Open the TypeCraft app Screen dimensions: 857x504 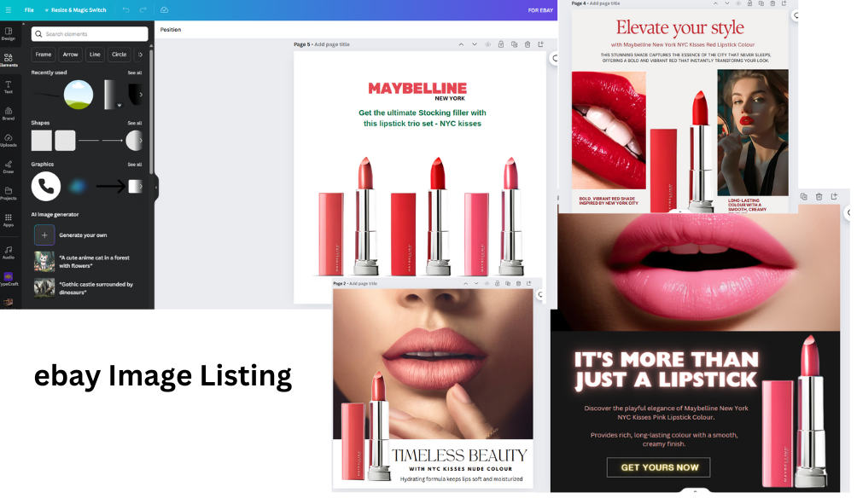[x=9, y=279]
